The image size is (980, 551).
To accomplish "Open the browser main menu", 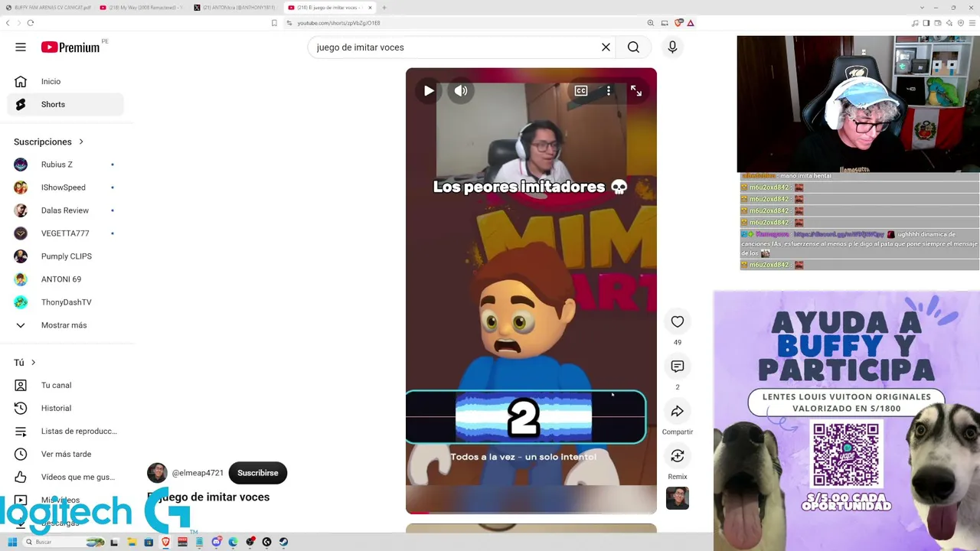I will pos(971,23).
